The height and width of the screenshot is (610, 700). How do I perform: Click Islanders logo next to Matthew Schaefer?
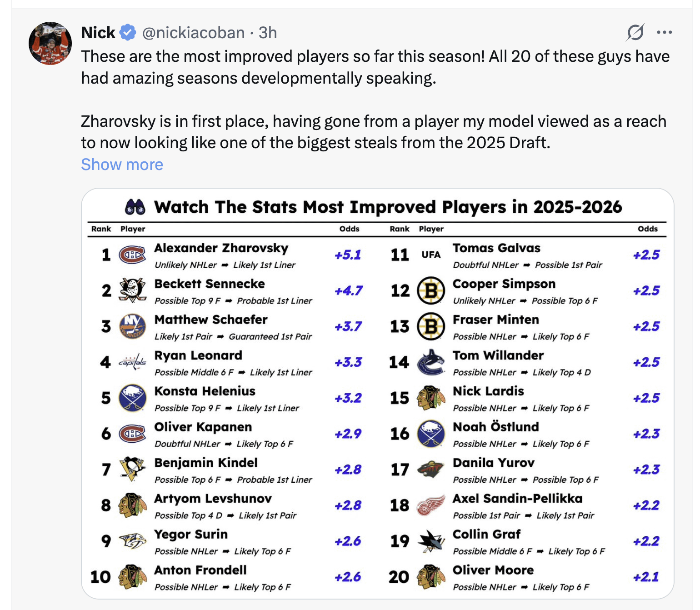click(x=132, y=326)
